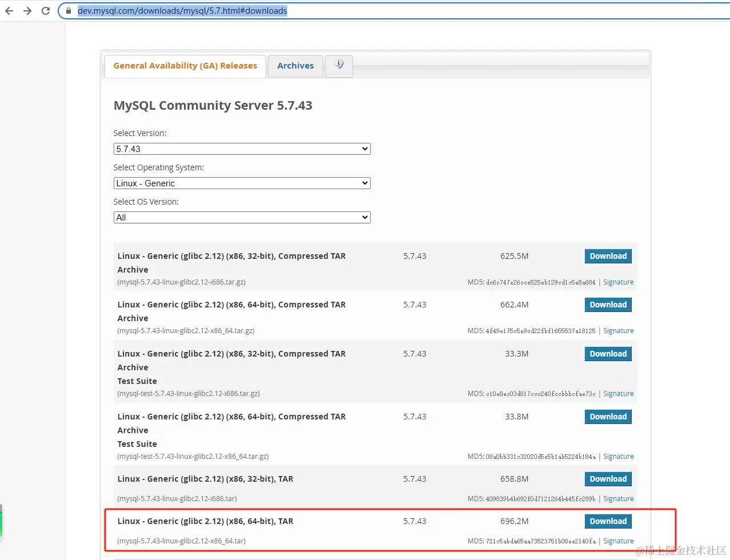730x560 pixels.
Task: Switch to the Archives tab
Action: [295, 66]
